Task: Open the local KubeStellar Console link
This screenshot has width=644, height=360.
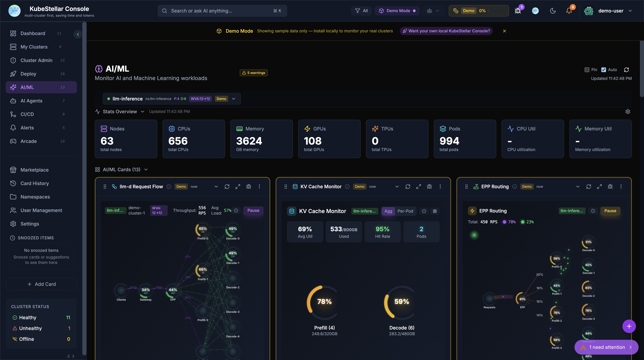Action: pos(446,31)
